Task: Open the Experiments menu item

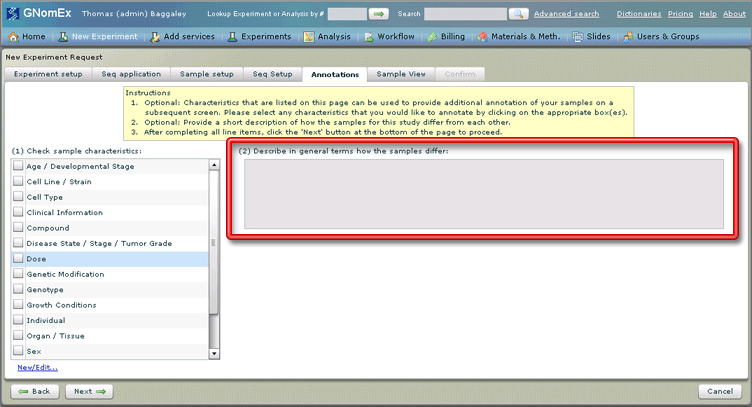Action: point(259,36)
